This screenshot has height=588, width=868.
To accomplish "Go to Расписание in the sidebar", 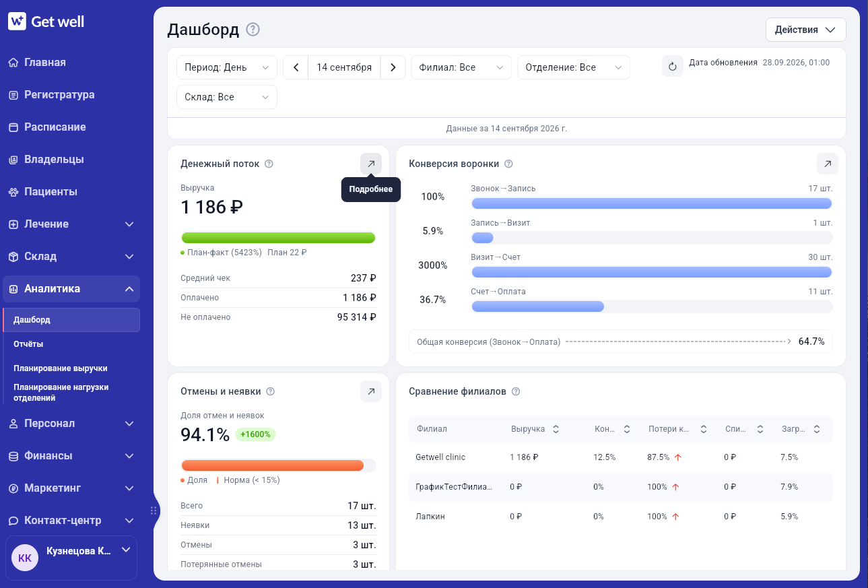I will click(x=71, y=127).
